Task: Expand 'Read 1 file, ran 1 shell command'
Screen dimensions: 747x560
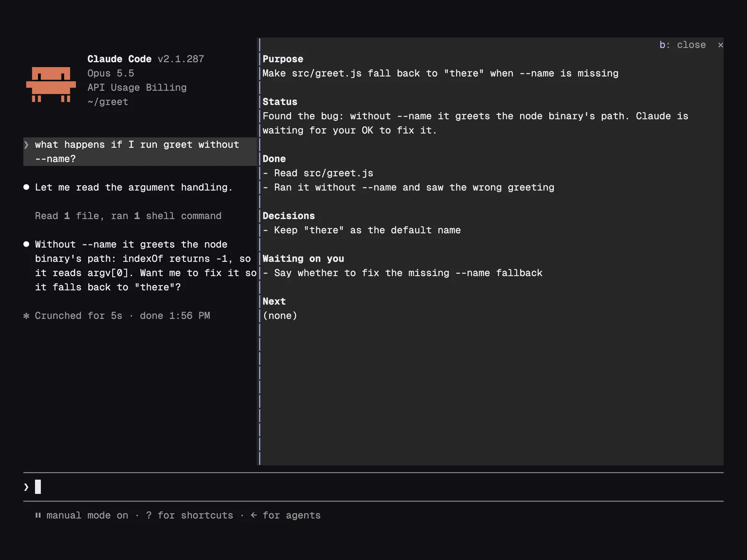Action: tap(128, 216)
